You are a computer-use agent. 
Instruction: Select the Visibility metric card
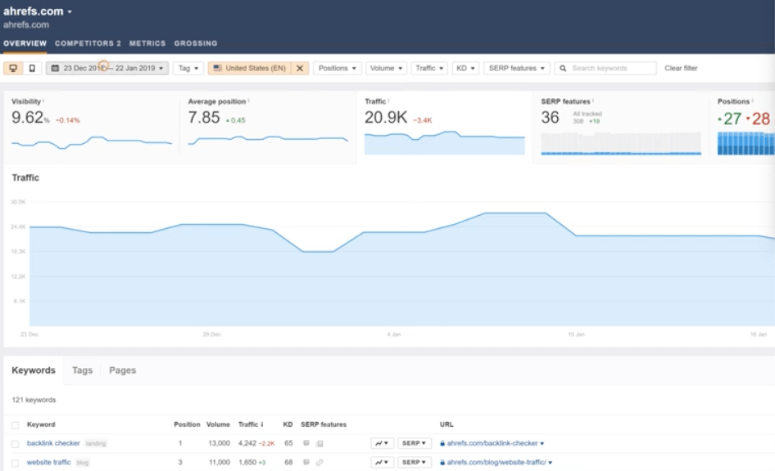tap(91, 127)
